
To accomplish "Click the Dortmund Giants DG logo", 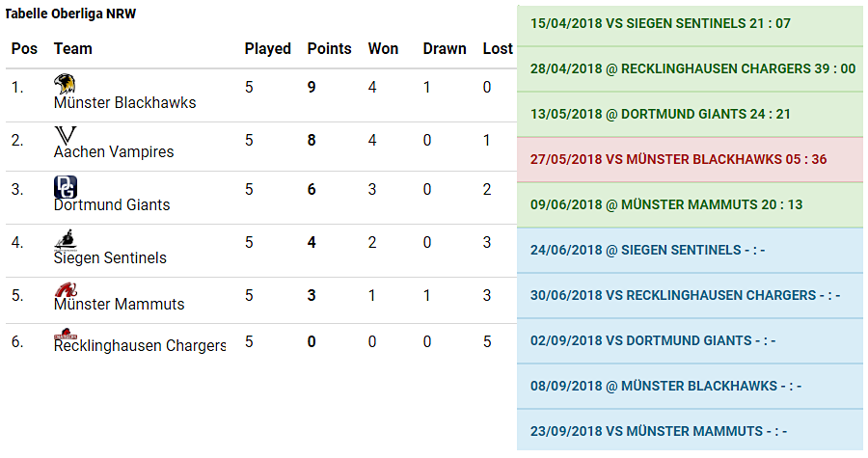I will pyautogui.click(x=66, y=187).
